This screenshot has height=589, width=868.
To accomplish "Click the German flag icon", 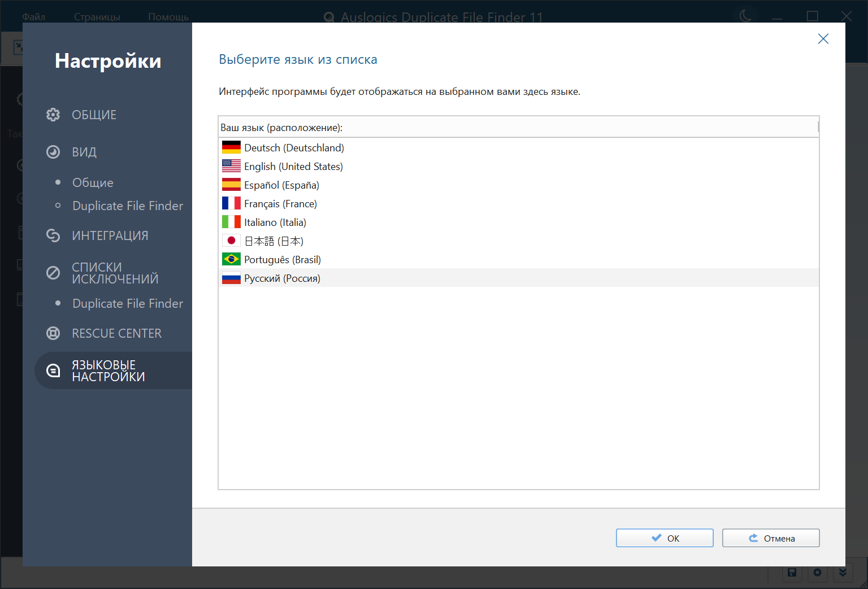I will pyautogui.click(x=231, y=148).
